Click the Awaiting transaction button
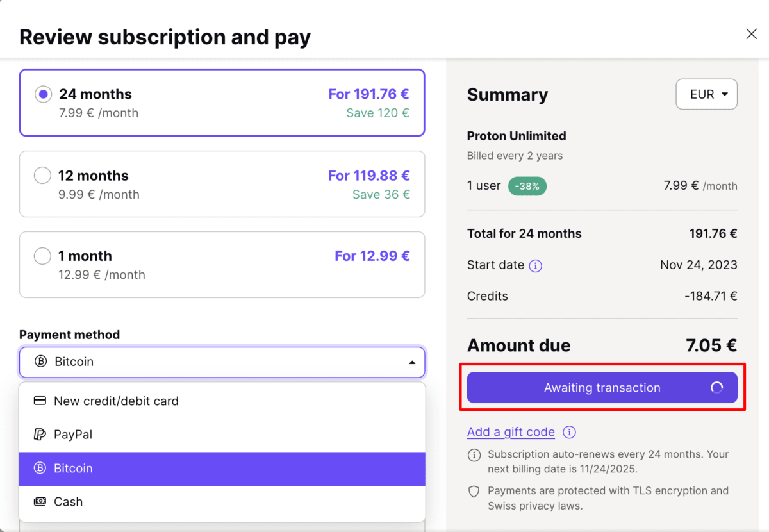Screen dimensions: 769x532 (602, 388)
